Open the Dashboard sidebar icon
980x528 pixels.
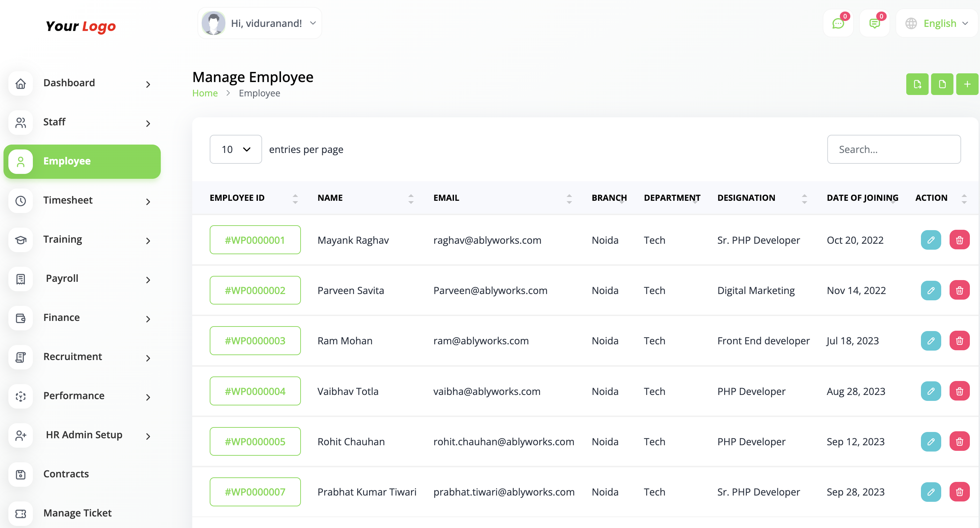[21, 83]
